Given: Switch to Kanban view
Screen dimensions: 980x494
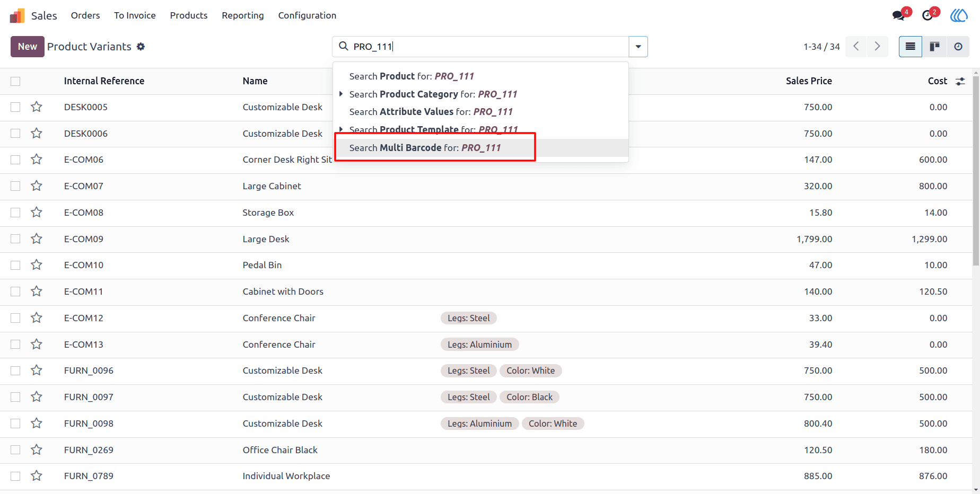Looking at the screenshot, I should coord(934,47).
